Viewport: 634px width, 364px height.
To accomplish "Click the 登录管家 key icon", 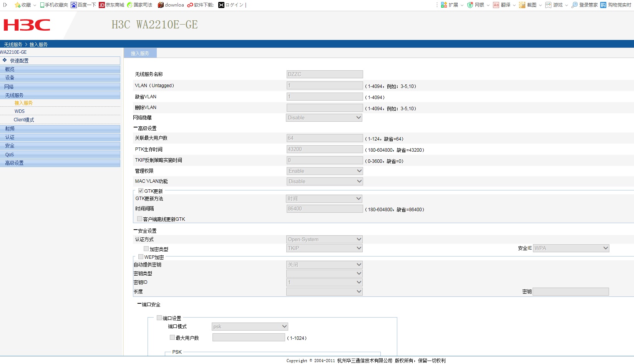I will coord(574,5).
